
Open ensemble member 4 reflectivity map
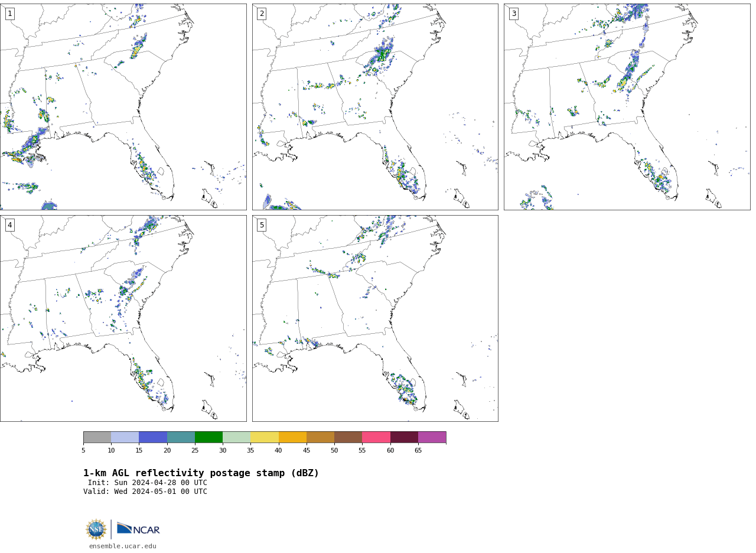[123, 318]
